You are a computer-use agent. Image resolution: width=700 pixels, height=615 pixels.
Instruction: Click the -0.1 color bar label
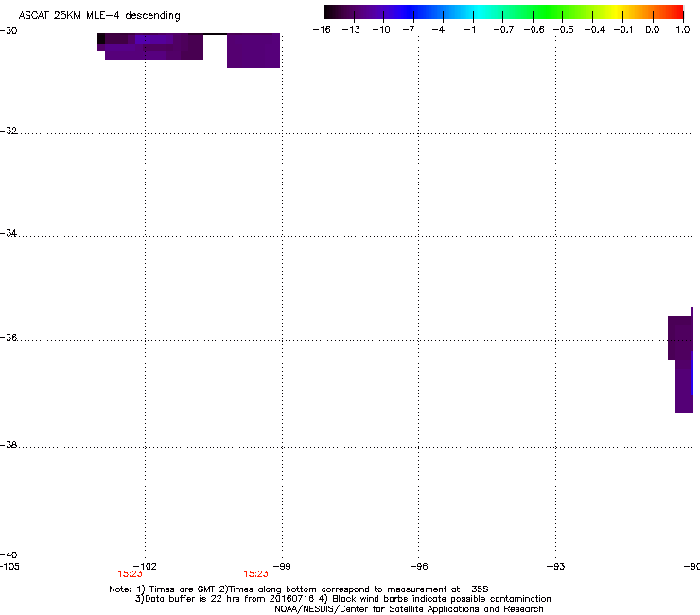(x=623, y=30)
